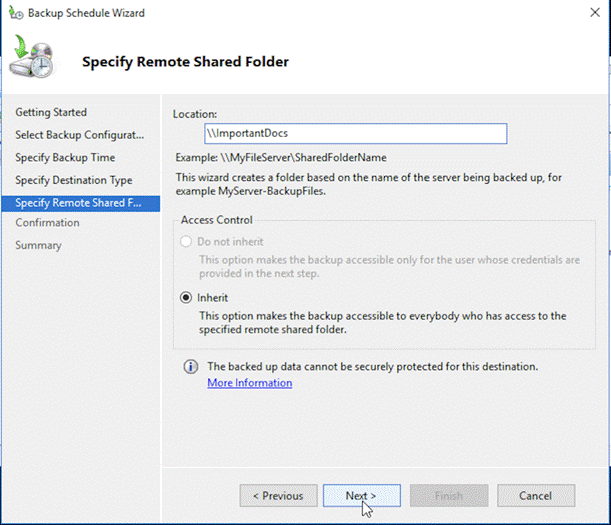Select the Do not inherit radio option

tap(186, 241)
